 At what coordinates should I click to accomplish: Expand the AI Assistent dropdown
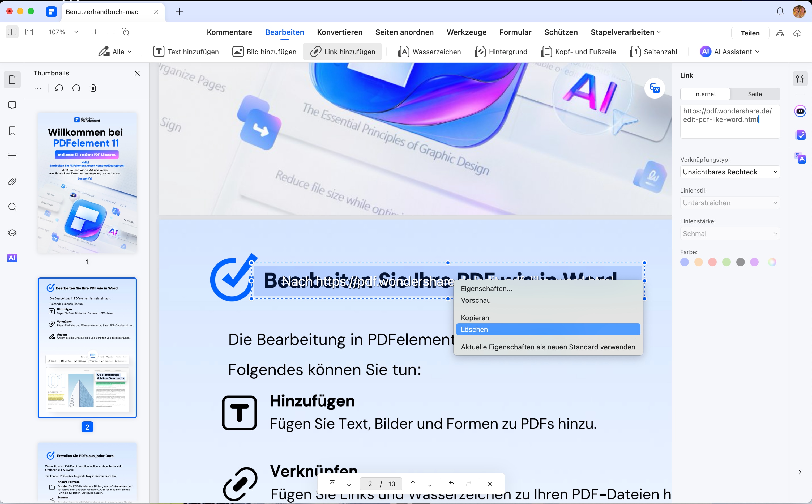pos(729,52)
